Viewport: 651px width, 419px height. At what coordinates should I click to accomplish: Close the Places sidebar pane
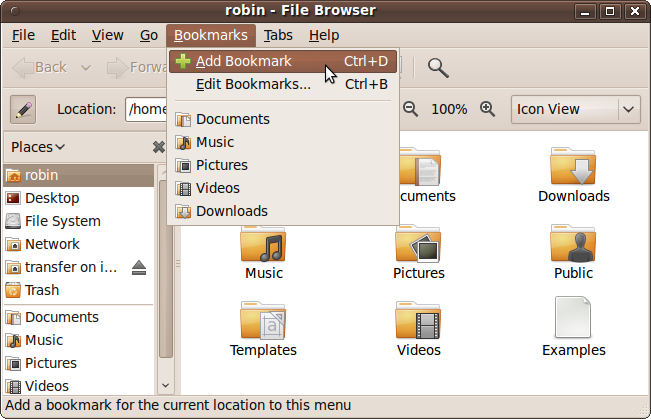(x=158, y=147)
